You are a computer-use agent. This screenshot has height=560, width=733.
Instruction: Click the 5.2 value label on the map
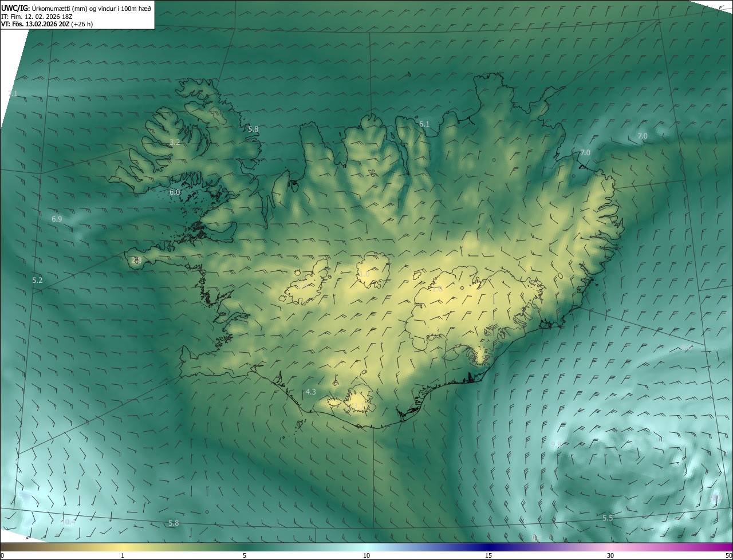coord(37,281)
